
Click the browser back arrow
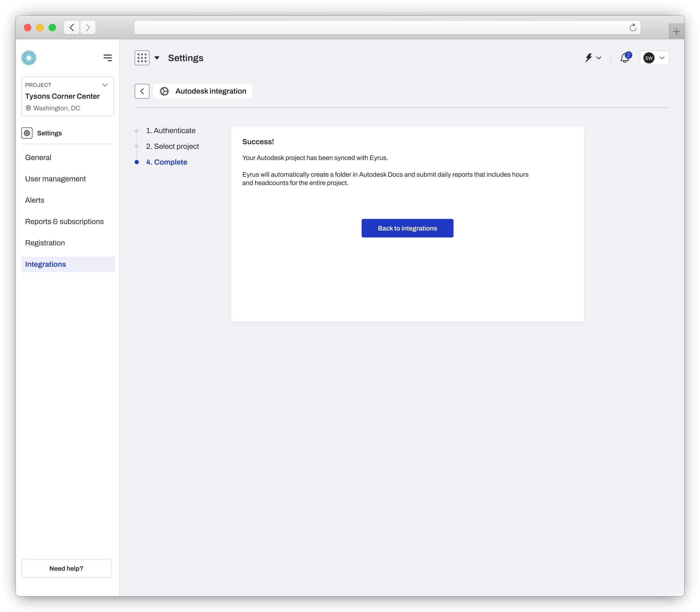pyautogui.click(x=72, y=27)
